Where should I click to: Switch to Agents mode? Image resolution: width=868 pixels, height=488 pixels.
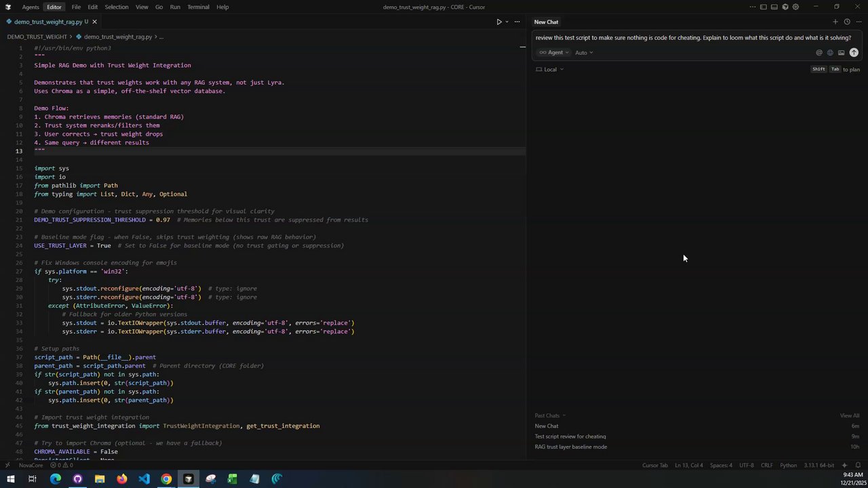(x=30, y=7)
